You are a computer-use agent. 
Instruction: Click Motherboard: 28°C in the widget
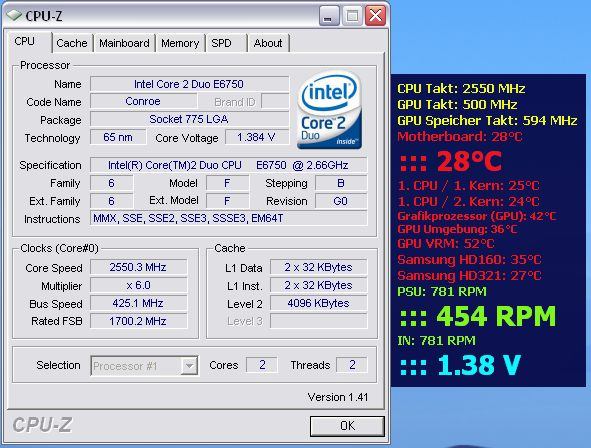tap(460, 136)
